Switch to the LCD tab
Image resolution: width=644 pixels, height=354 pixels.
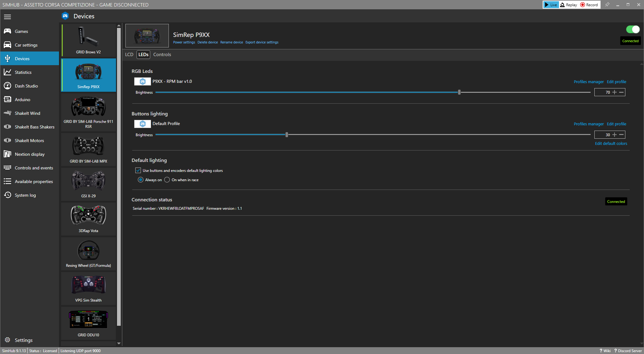tap(129, 54)
